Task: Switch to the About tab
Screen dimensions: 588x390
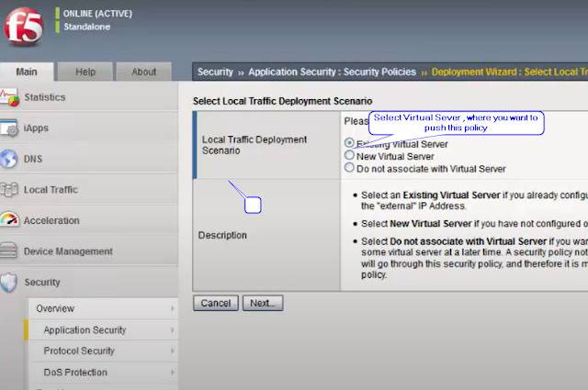Action: point(144,72)
